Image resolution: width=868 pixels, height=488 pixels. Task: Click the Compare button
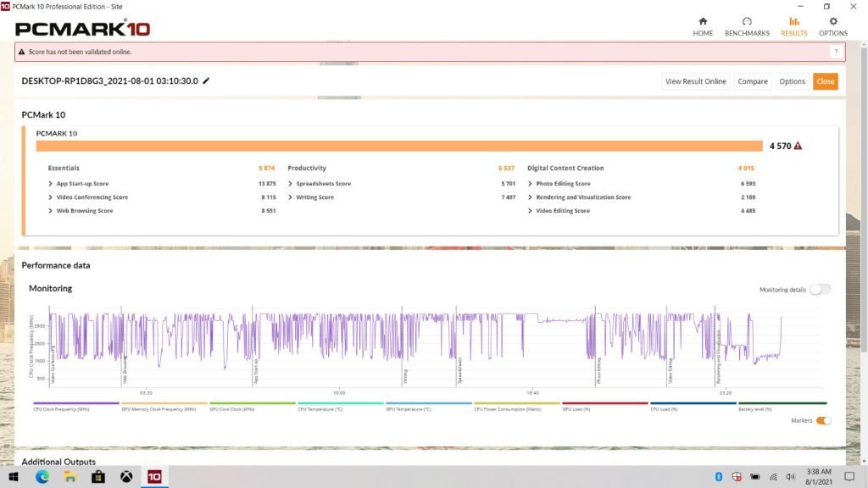[x=753, y=81]
